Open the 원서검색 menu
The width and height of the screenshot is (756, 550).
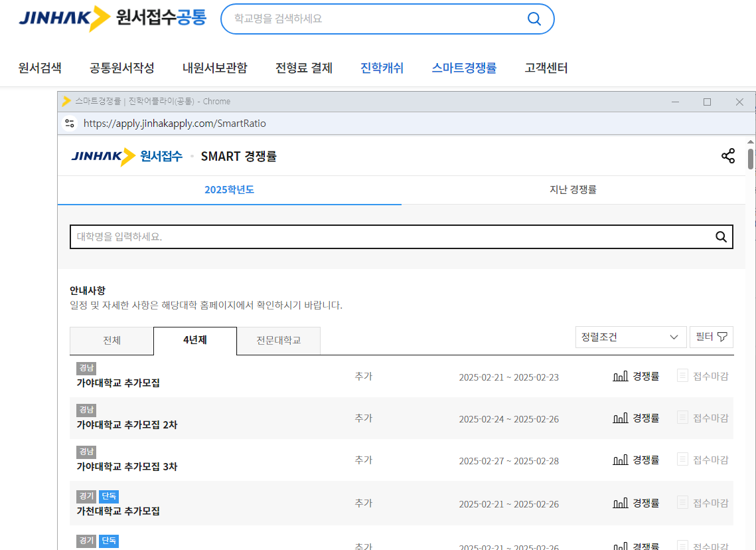[x=40, y=68]
